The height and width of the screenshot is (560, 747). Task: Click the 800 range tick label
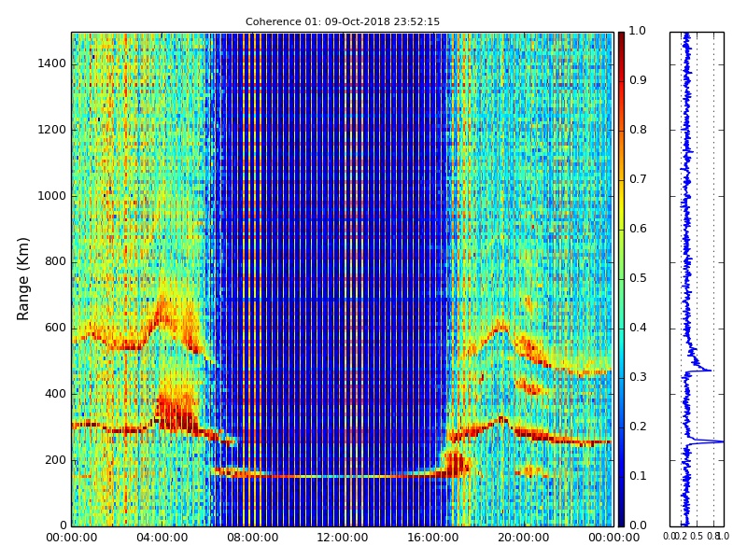[x=55, y=261]
